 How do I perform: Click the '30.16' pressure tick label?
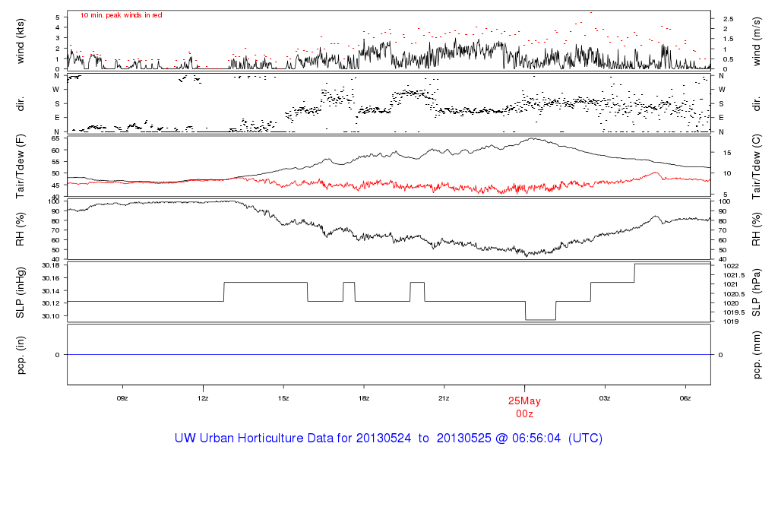51,278
